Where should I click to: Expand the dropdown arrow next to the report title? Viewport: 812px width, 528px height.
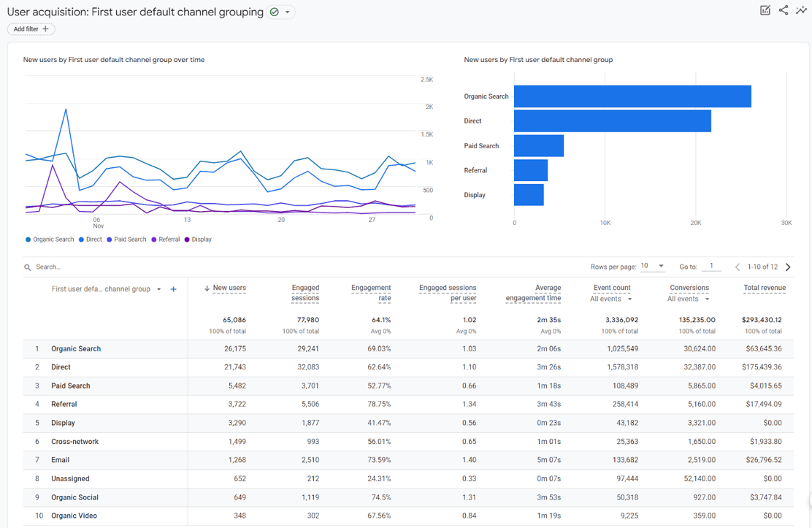tap(288, 12)
